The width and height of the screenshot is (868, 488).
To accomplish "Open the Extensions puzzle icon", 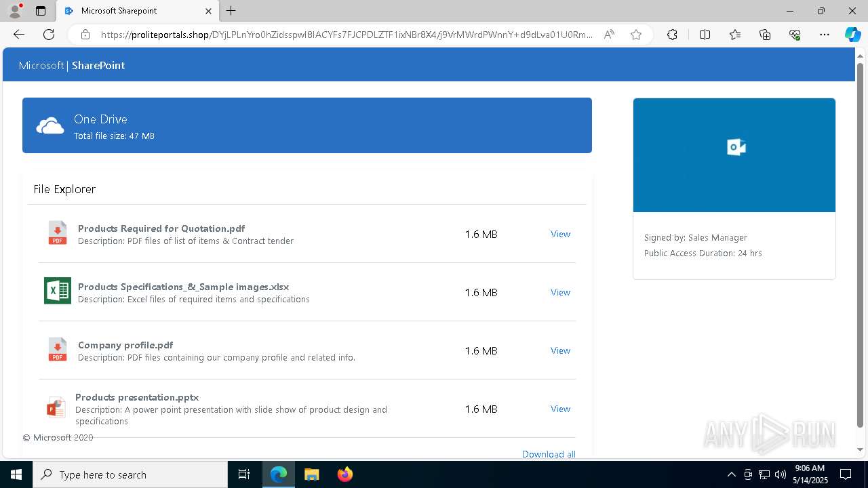I will click(672, 35).
